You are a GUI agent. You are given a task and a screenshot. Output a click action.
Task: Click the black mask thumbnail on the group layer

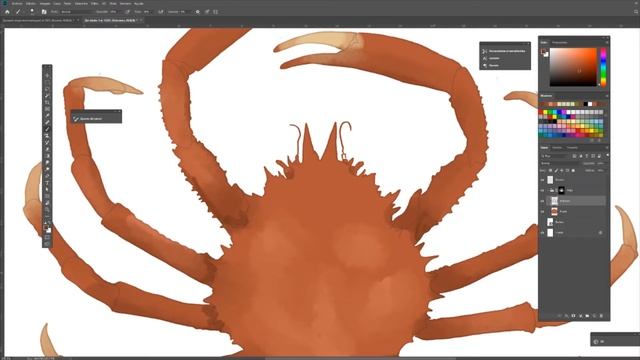click(562, 190)
